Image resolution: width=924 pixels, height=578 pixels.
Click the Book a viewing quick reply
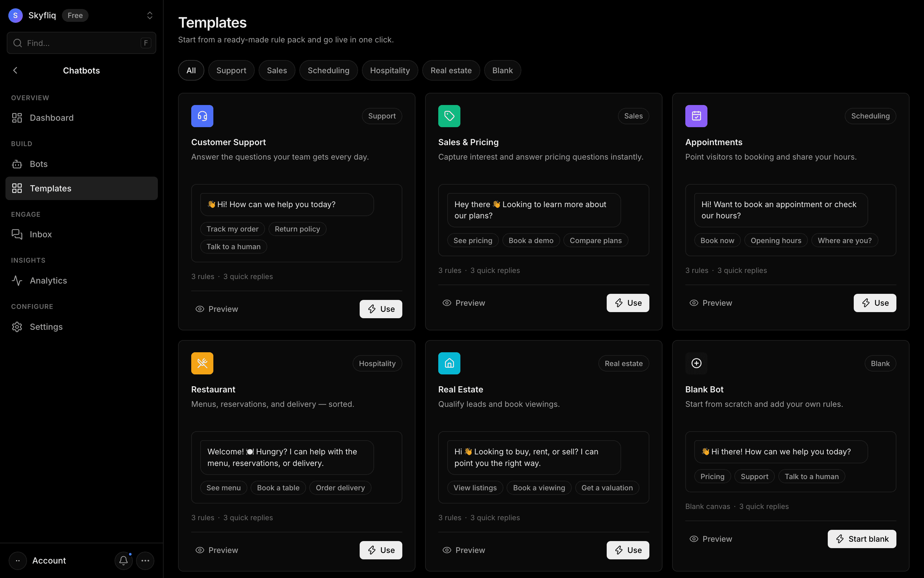(x=539, y=488)
